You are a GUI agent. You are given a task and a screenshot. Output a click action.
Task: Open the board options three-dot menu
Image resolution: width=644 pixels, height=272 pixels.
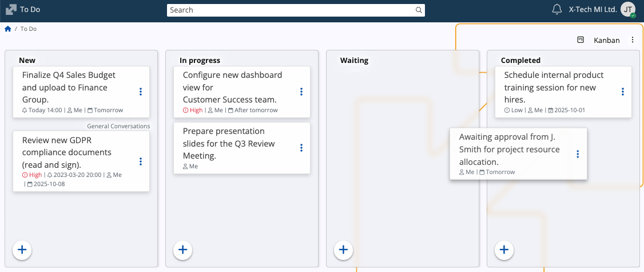coord(633,40)
